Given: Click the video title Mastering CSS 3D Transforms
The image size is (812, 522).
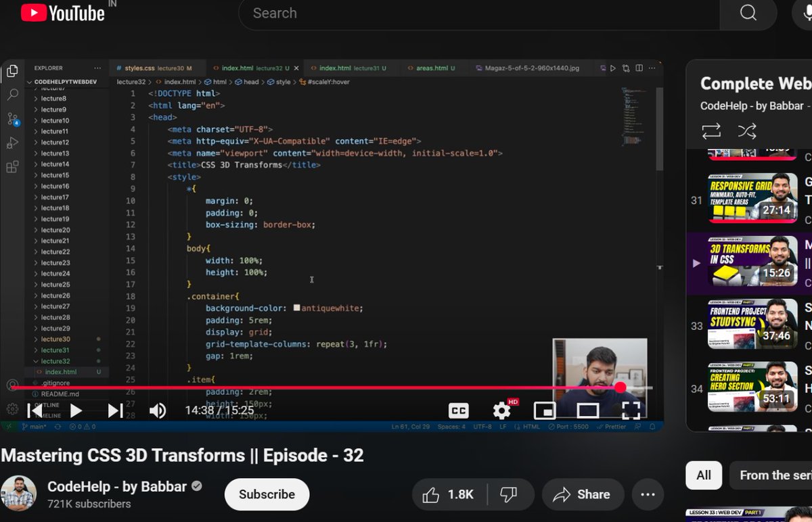Looking at the screenshot, I should pyautogui.click(x=183, y=455).
